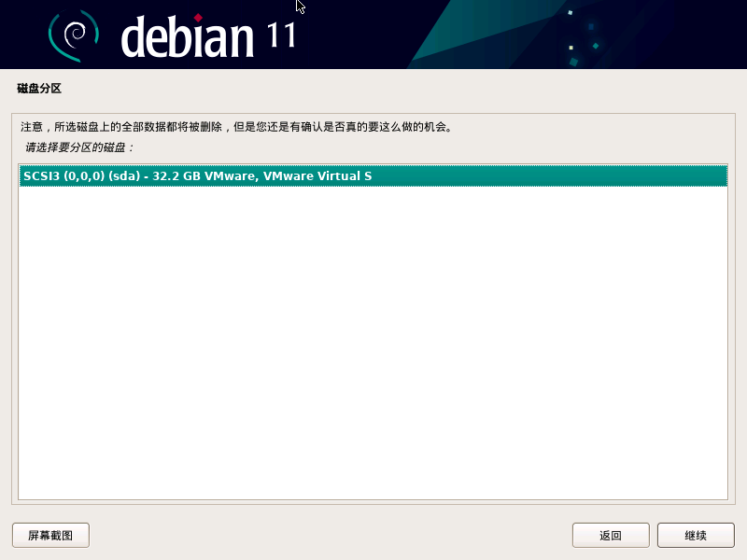Click the teal decorative graphic in the banner
The height and width of the screenshot is (560, 747).
click(x=486, y=37)
